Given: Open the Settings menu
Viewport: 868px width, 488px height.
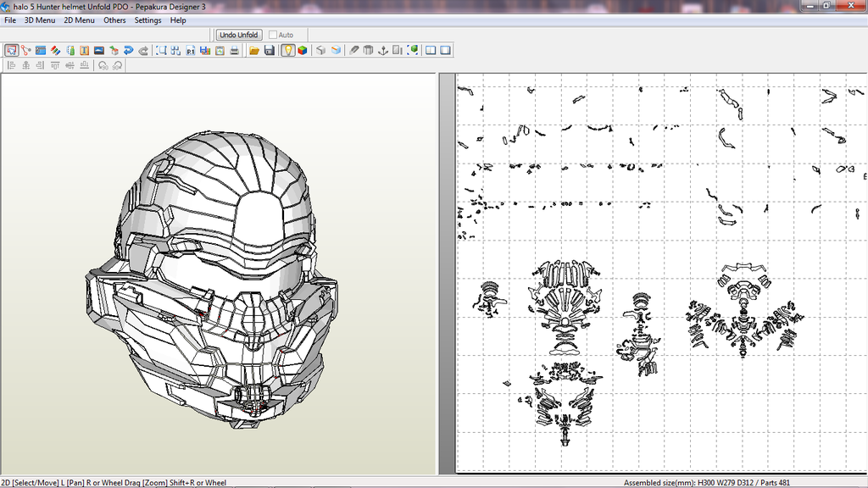Looking at the screenshot, I should 147,20.
